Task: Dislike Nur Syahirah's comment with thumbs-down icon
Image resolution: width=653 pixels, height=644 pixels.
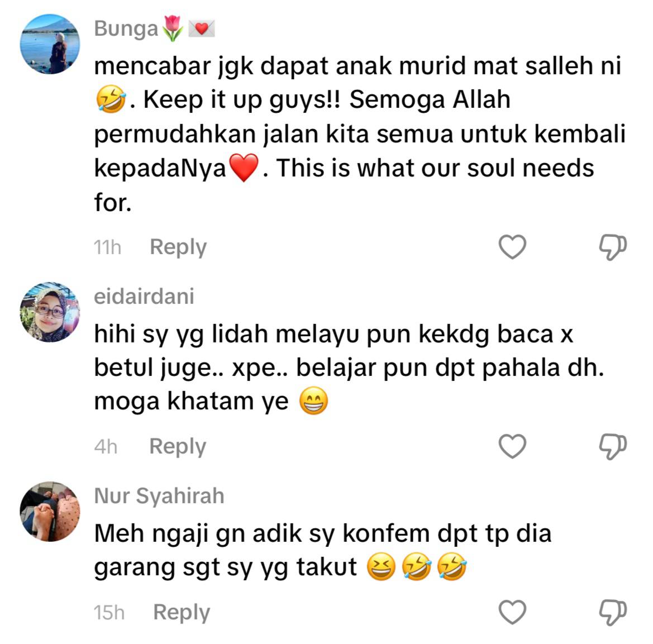Action: (x=613, y=613)
